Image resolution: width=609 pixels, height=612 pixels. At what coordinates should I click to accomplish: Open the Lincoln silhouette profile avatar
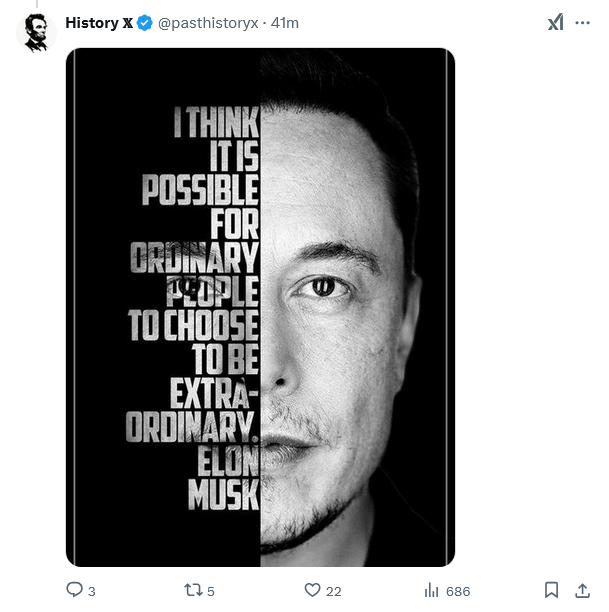point(36,32)
